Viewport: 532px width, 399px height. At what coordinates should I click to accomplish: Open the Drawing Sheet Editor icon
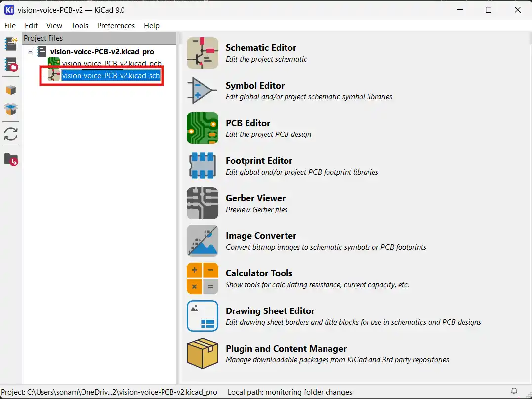pyautogui.click(x=202, y=316)
